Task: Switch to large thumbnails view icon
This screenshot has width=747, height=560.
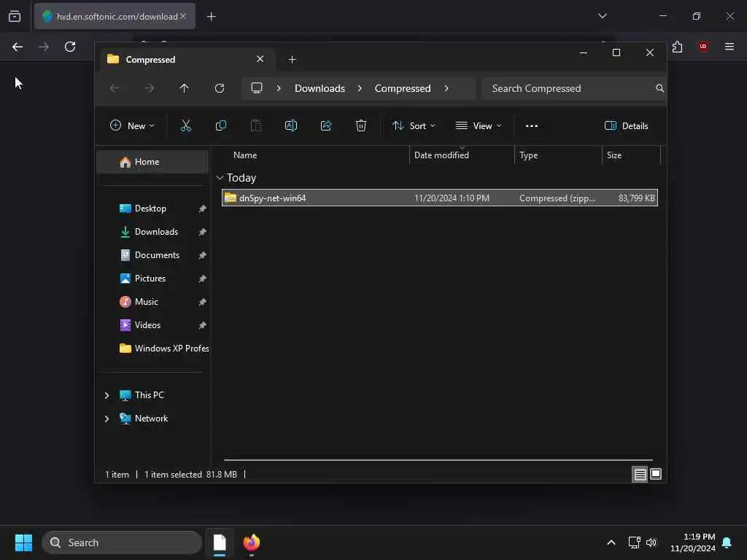Action: click(x=656, y=474)
